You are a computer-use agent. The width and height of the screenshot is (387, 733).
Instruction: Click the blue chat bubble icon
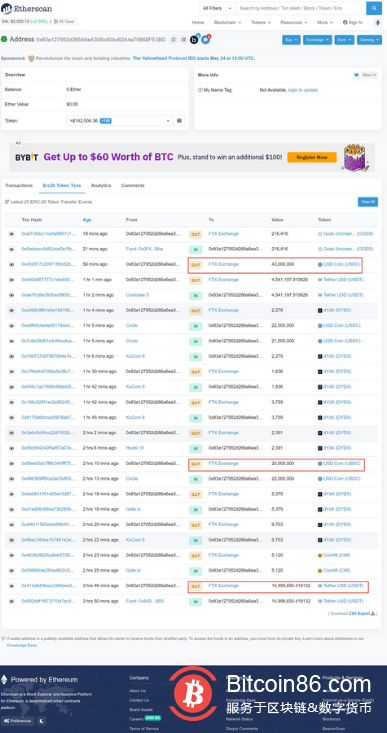point(206,40)
